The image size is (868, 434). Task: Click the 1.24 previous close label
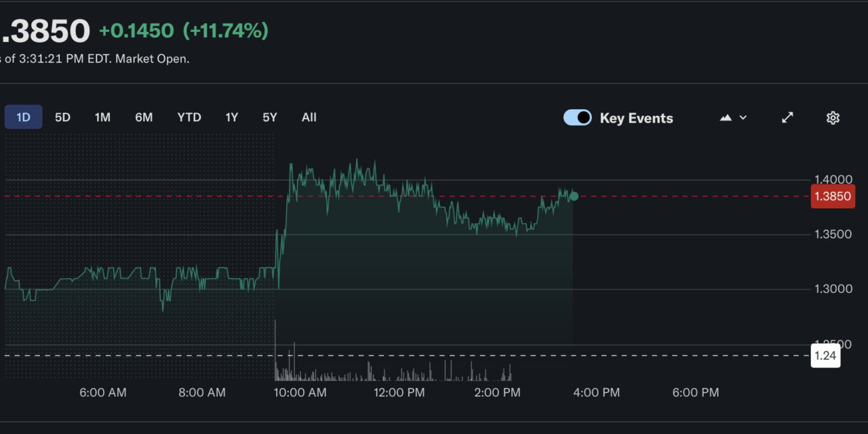pyautogui.click(x=825, y=355)
